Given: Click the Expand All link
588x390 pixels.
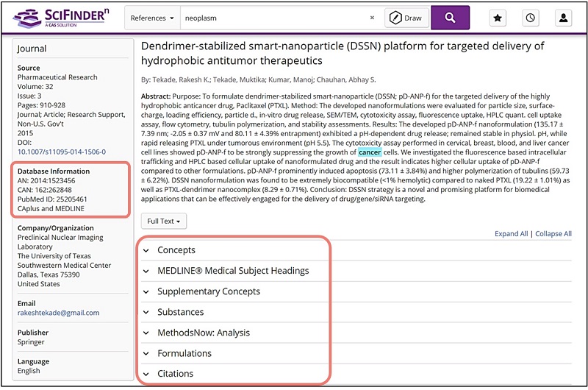Looking at the screenshot, I should tap(512, 234).
